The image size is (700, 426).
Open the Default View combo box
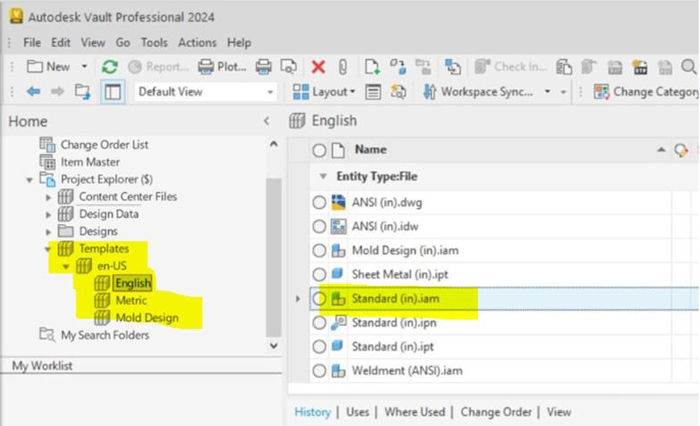coord(205,92)
